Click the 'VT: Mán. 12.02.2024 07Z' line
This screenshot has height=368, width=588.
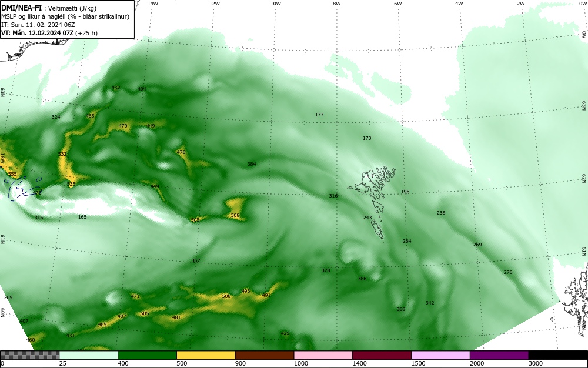(x=49, y=33)
